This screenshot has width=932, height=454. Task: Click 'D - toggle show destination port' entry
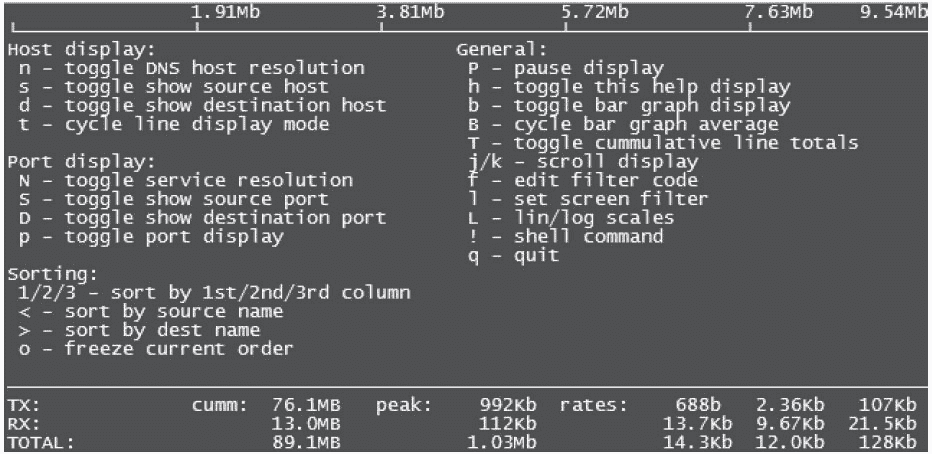pos(202,218)
